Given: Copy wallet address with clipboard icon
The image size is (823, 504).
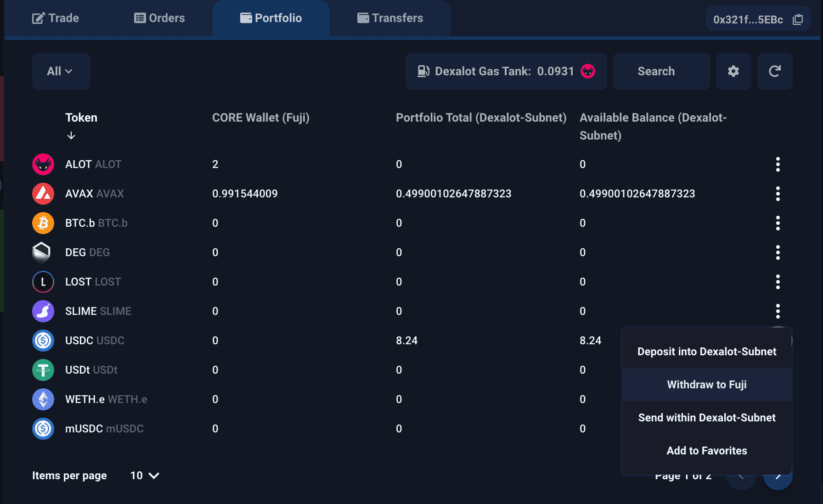Looking at the screenshot, I should (x=798, y=19).
